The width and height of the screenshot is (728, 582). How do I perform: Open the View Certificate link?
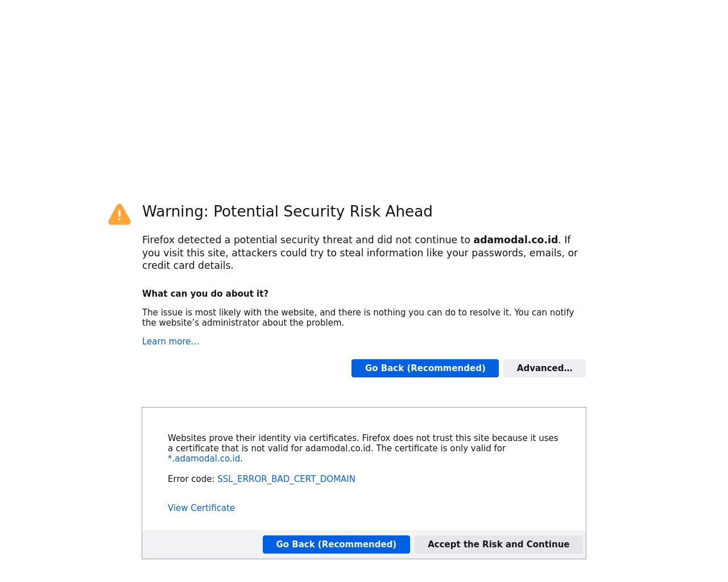(x=201, y=508)
